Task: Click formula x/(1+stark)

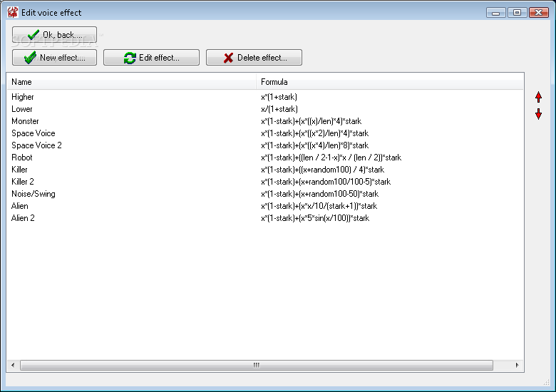Action: pyautogui.click(x=279, y=109)
